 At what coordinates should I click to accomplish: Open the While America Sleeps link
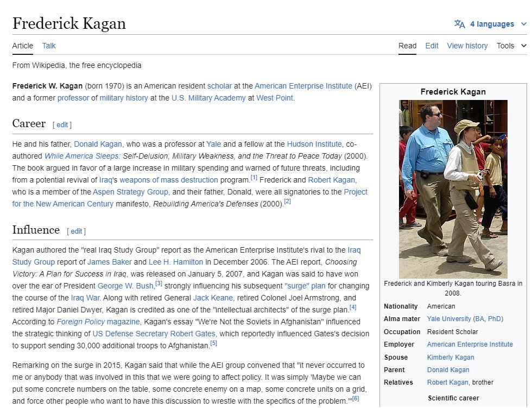[81, 156]
